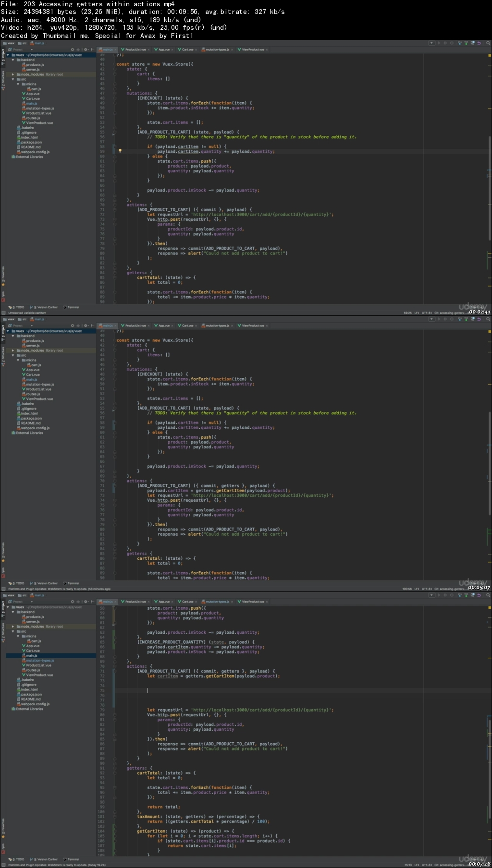
Task: Click the TODO button at the bottom frame's bottom bar
Action: tap(17, 859)
